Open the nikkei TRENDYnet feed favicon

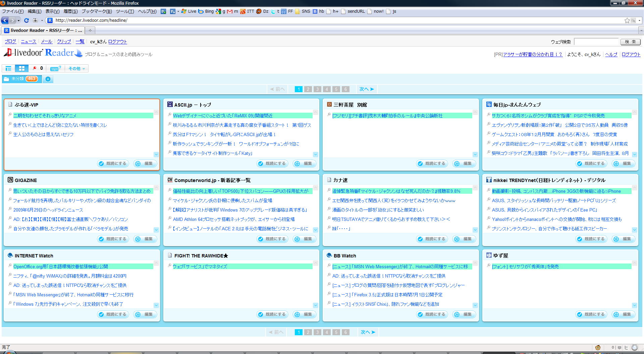click(x=489, y=180)
